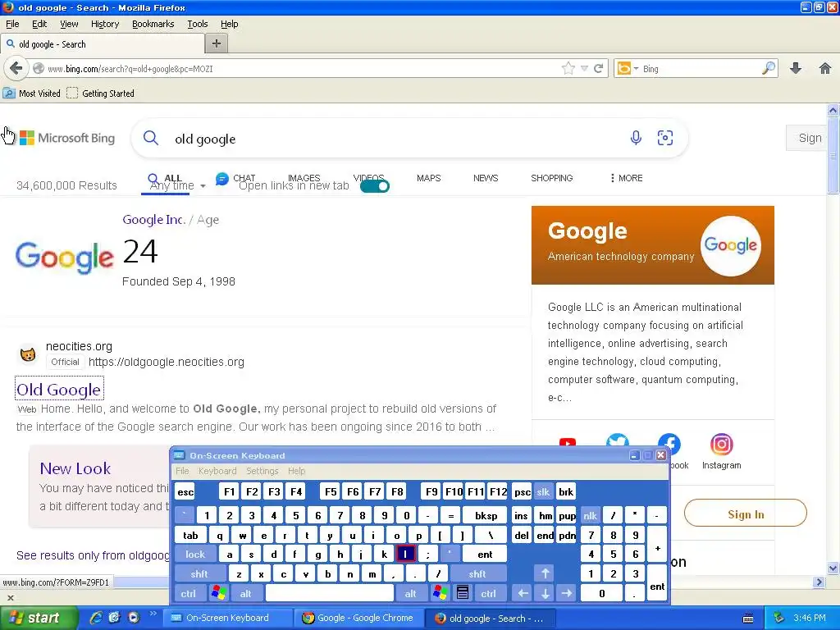This screenshot has height=630, width=840.
Task: Click the left arrow key on on-screen keyboard
Action: coord(523,593)
